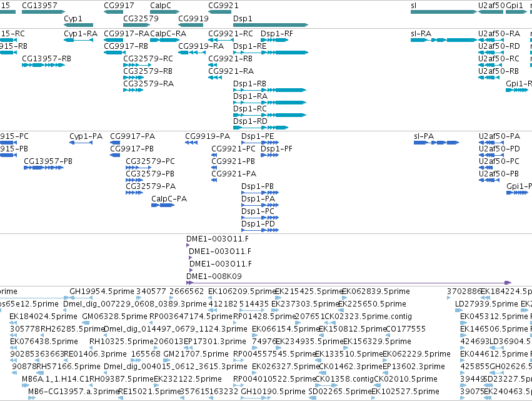The width and height of the screenshot is (532, 401).
Task: Select protein Cyp1-PA
Action: (86, 136)
